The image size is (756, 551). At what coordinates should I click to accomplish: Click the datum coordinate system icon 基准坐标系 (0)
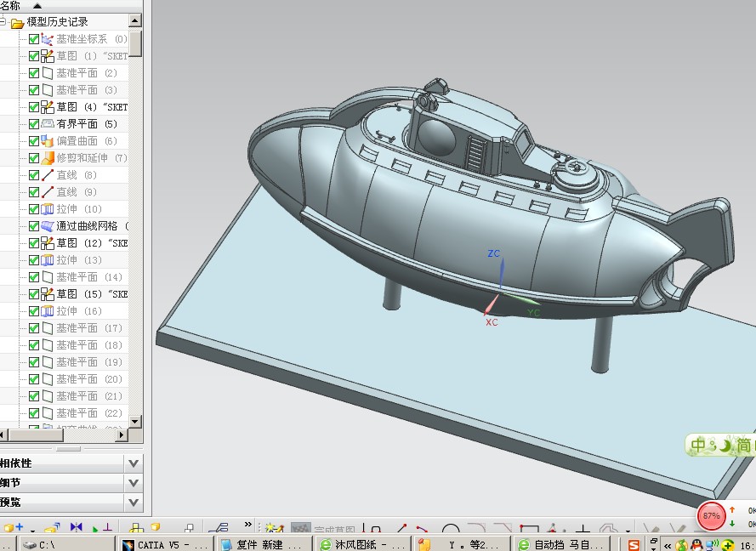pos(48,39)
